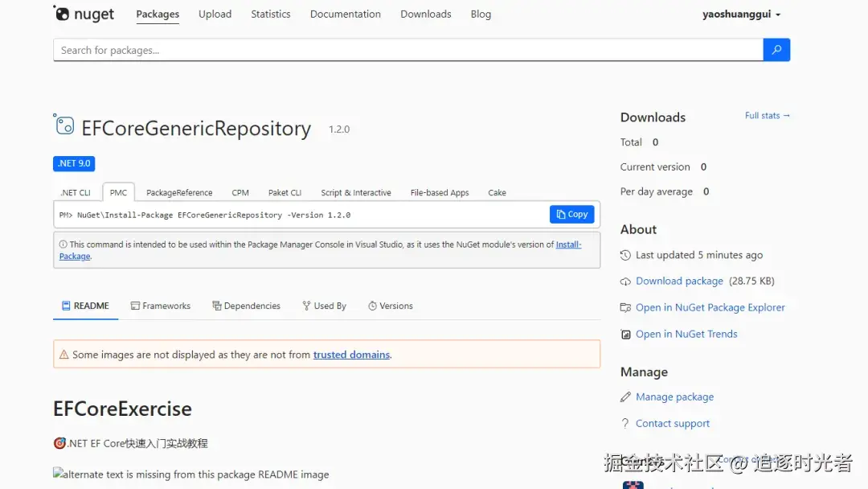Click the NuGet Trends chart icon
The image size is (868, 489).
tap(625, 335)
